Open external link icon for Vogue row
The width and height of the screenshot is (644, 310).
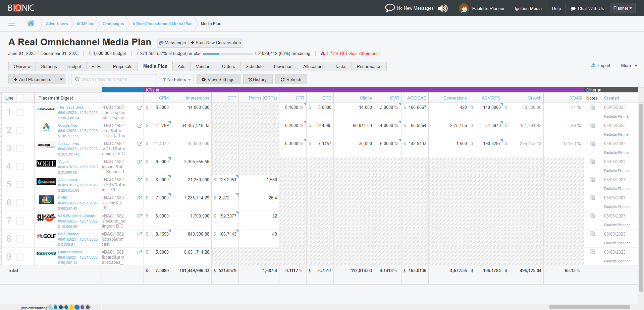140,162
